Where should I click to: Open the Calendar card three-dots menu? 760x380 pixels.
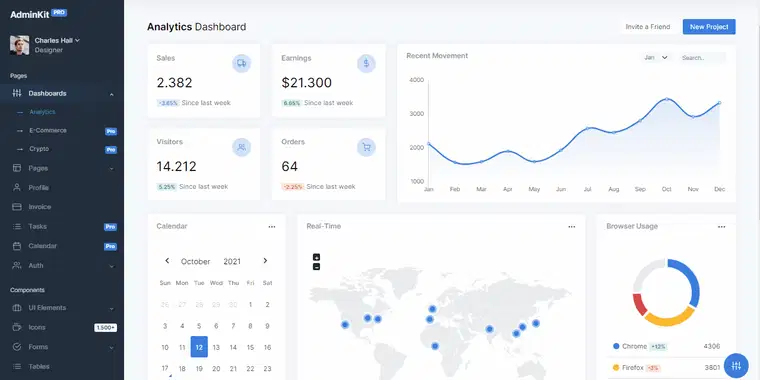(x=272, y=226)
